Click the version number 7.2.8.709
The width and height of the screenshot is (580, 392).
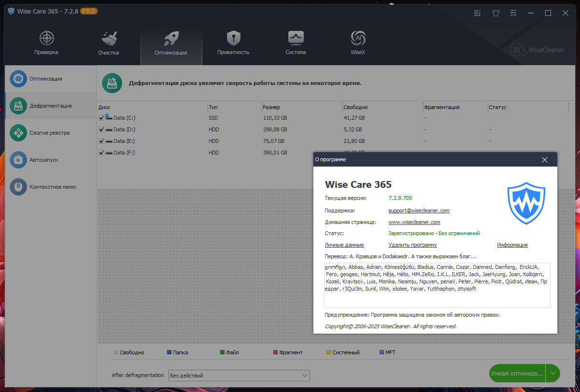400,198
